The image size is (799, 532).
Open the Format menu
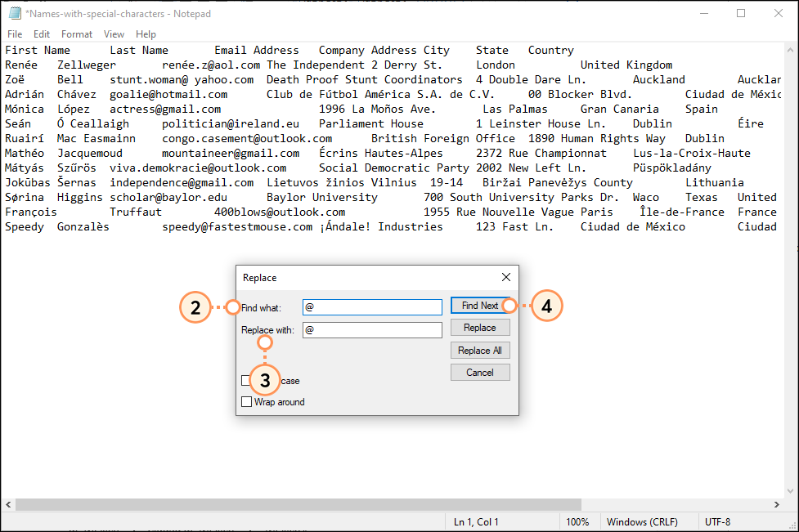76,34
